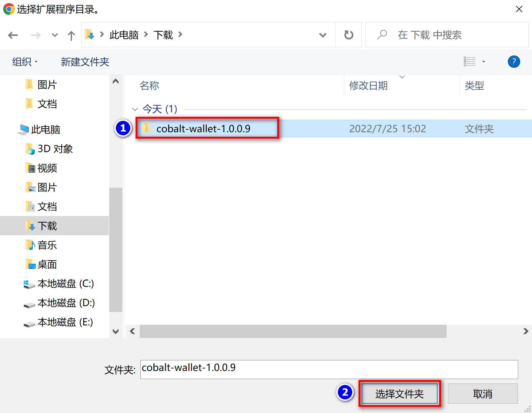Select 此电脑 in the address breadcrumb
The width and height of the screenshot is (532, 413).
pyautogui.click(x=124, y=35)
